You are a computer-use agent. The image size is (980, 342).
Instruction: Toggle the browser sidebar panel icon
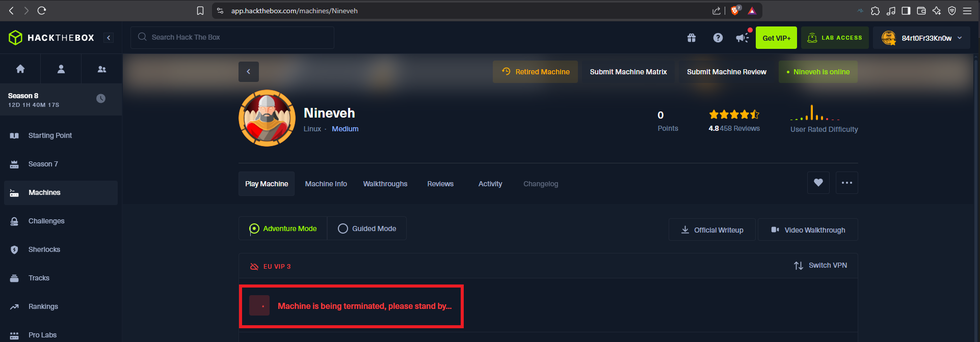click(906, 11)
